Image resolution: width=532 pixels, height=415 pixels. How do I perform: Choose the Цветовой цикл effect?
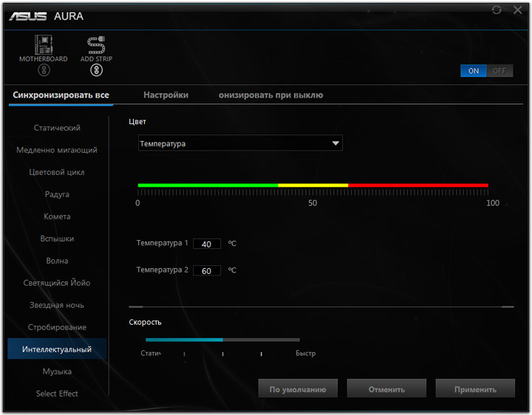[57, 172]
